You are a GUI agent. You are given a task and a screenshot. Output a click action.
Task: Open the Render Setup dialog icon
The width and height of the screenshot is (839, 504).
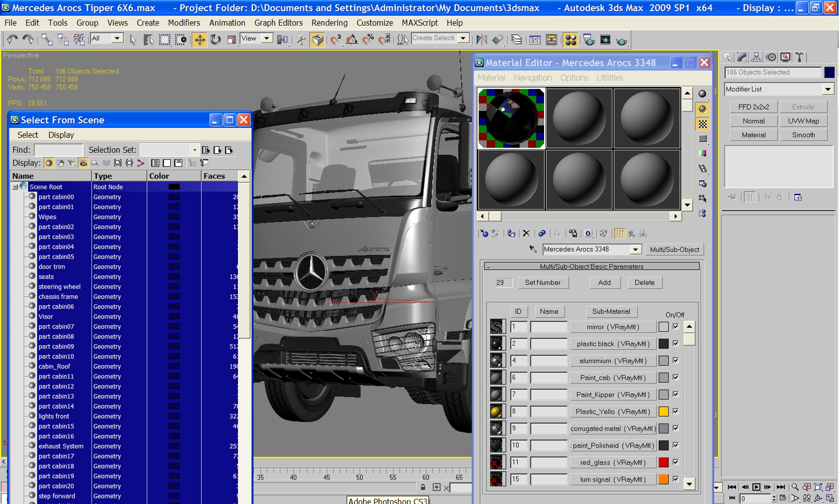[x=589, y=40]
